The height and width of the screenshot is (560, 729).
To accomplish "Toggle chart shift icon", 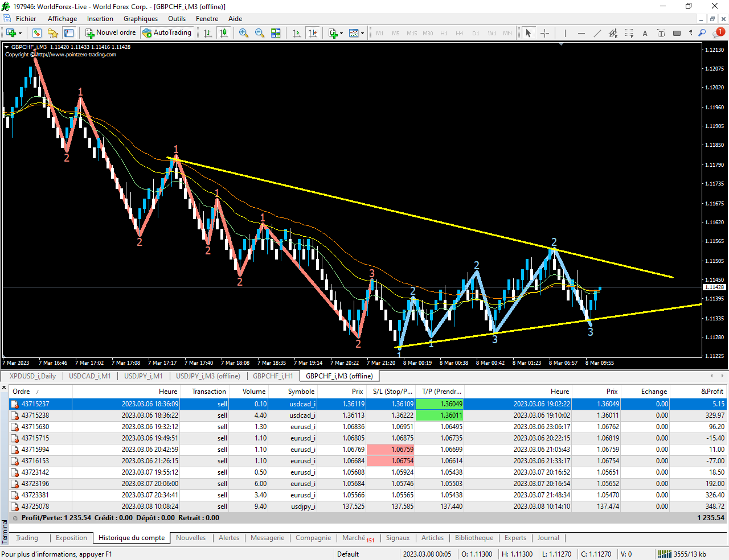I will pos(313,33).
